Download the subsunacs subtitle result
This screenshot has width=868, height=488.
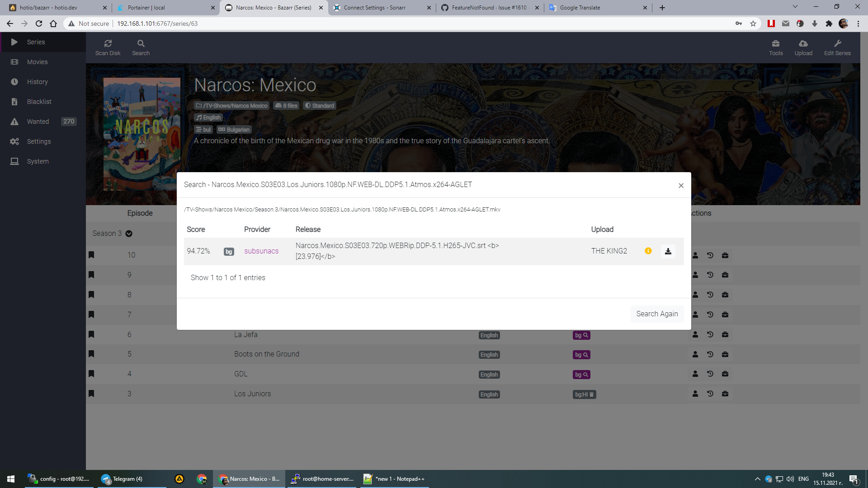click(668, 251)
